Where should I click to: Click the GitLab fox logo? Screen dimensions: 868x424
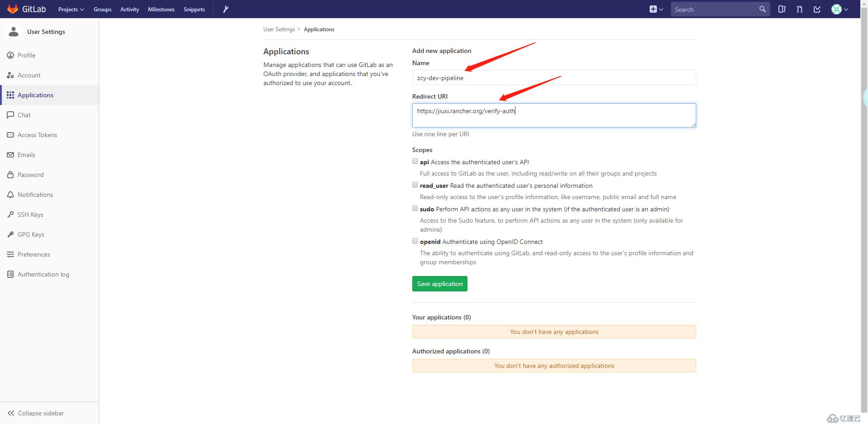point(12,9)
